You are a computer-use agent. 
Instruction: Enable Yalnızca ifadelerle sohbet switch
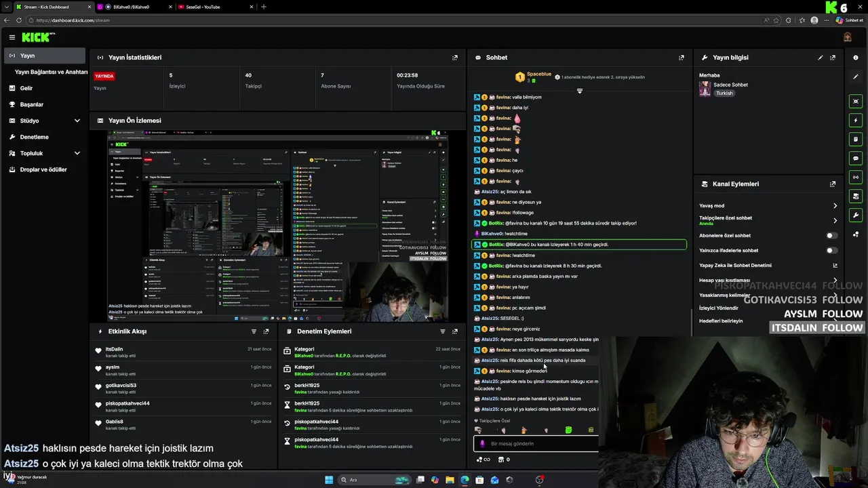831,250
